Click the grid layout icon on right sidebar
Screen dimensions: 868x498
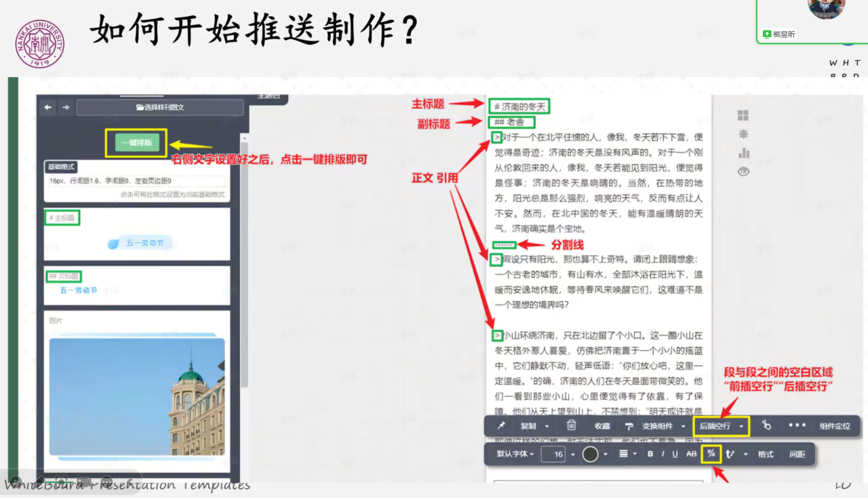743,116
